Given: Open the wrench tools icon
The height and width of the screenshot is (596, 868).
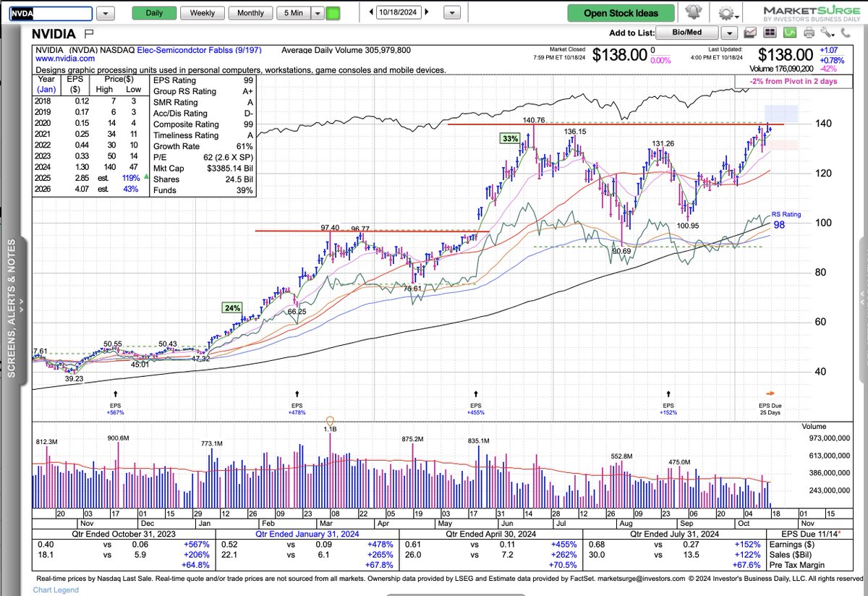Looking at the screenshot, I should tap(827, 33).
